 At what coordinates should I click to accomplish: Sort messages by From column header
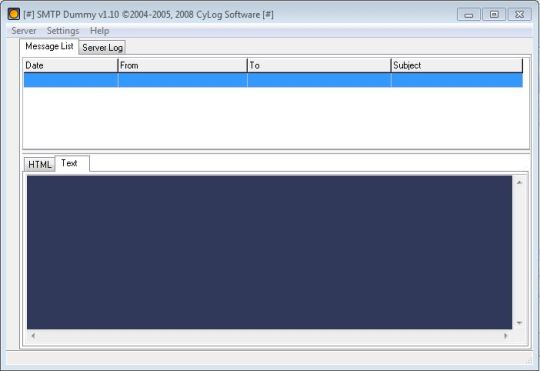(183, 65)
